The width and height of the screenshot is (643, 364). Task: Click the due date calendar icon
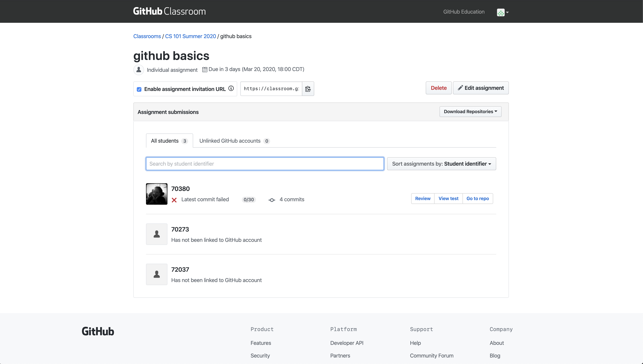205,70
